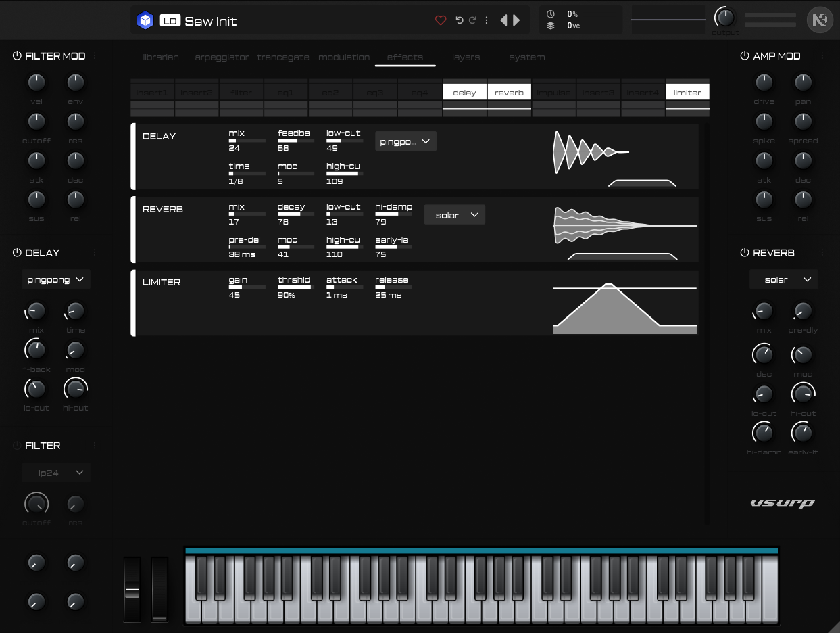Switch to the trancegate tab
Image resolution: width=840 pixels, height=633 pixels.
283,57
